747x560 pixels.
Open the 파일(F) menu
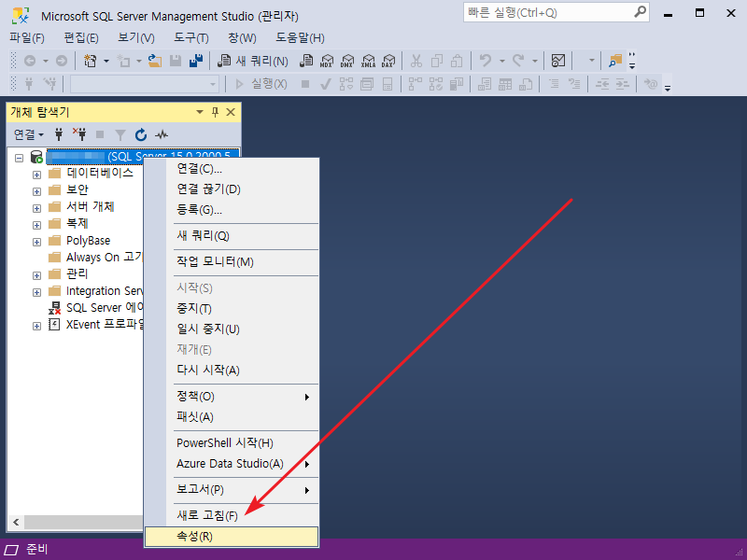coord(27,37)
